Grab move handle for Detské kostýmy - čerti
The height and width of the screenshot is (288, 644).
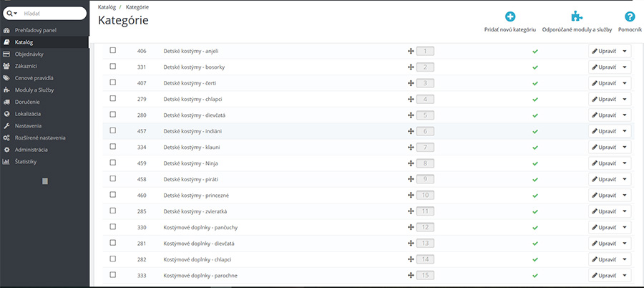click(x=410, y=84)
